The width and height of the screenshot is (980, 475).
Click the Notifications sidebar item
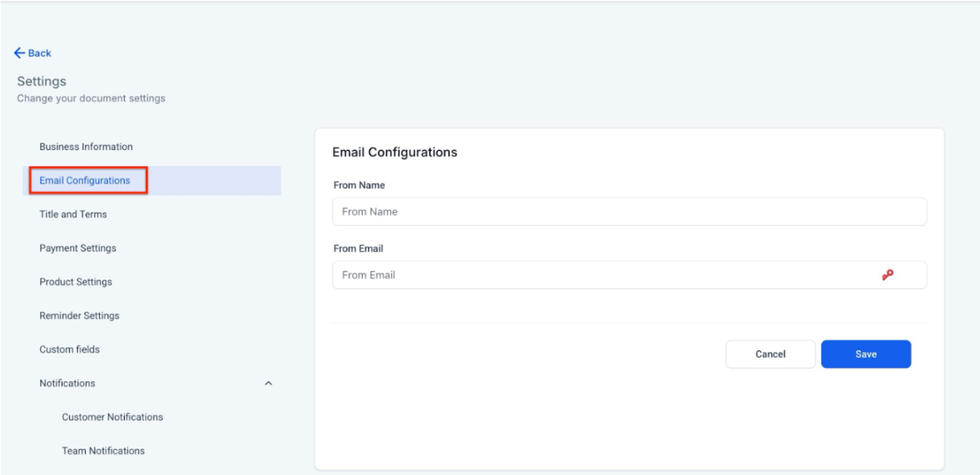[x=67, y=383]
